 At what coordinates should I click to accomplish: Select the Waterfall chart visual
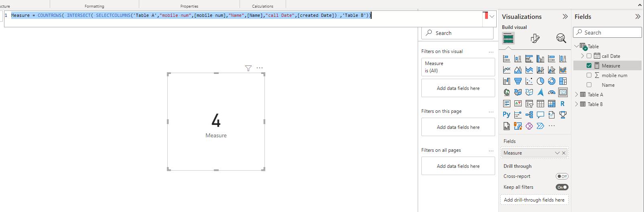pyautogui.click(x=507, y=81)
